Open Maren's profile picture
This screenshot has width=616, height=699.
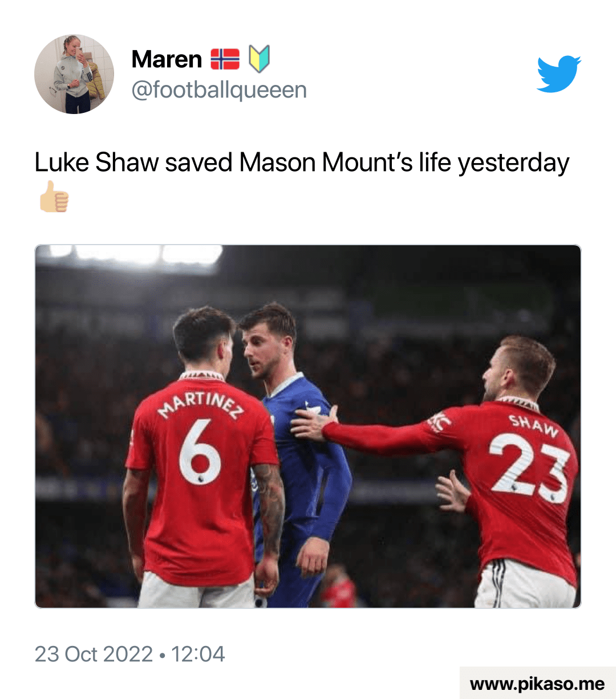[74, 74]
